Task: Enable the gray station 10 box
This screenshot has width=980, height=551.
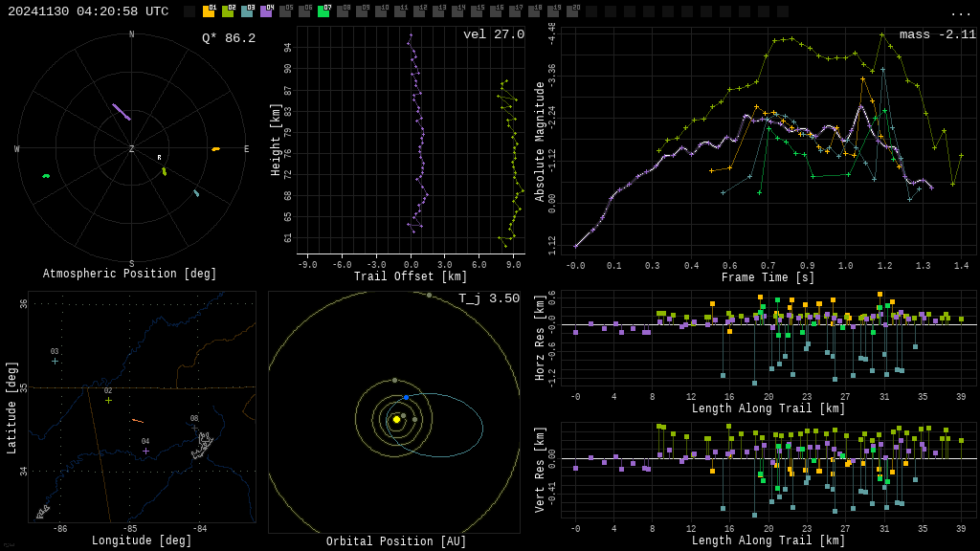Action: 381,11
